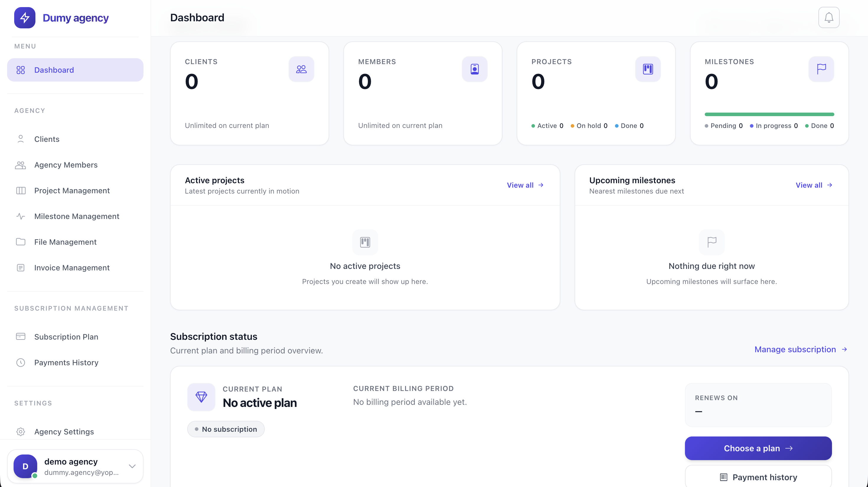Click 'Unlimited on current plan' in Members card
Viewport: 868px width, 487px height.
[x=400, y=126]
